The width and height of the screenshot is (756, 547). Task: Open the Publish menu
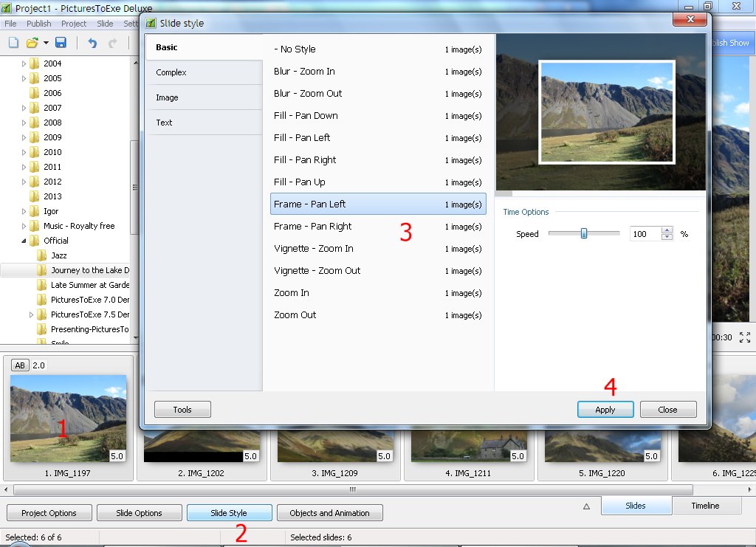click(x=38, y=24)
